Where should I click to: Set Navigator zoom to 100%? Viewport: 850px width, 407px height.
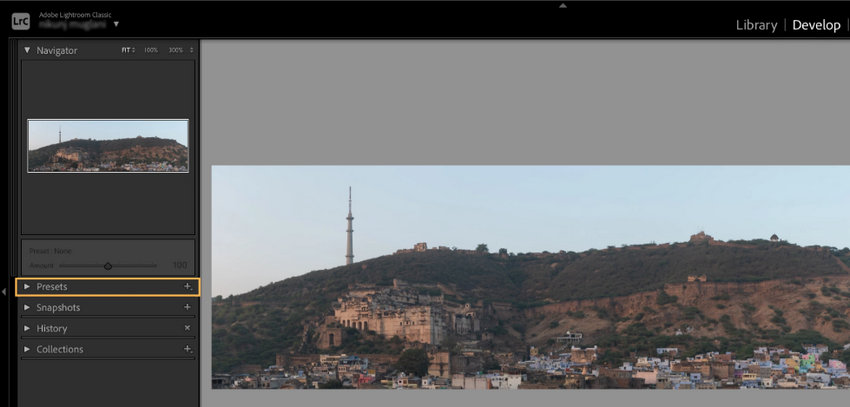[x=151, y=50]
